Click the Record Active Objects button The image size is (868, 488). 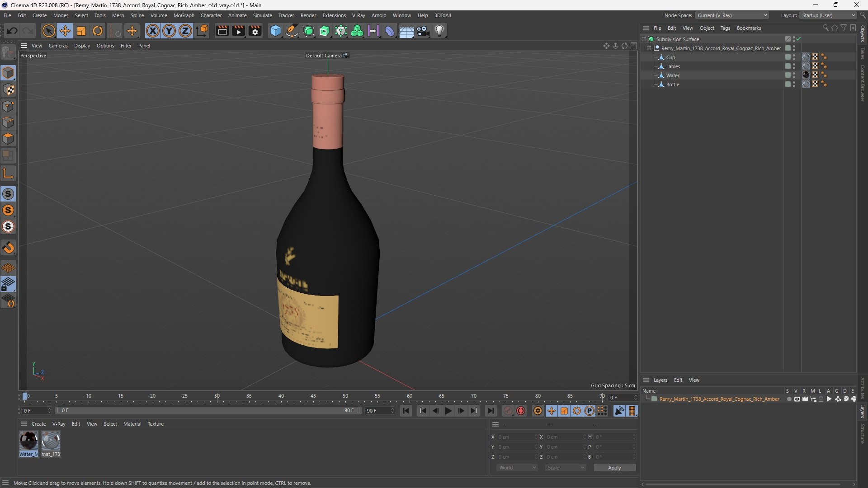[508, 411]
